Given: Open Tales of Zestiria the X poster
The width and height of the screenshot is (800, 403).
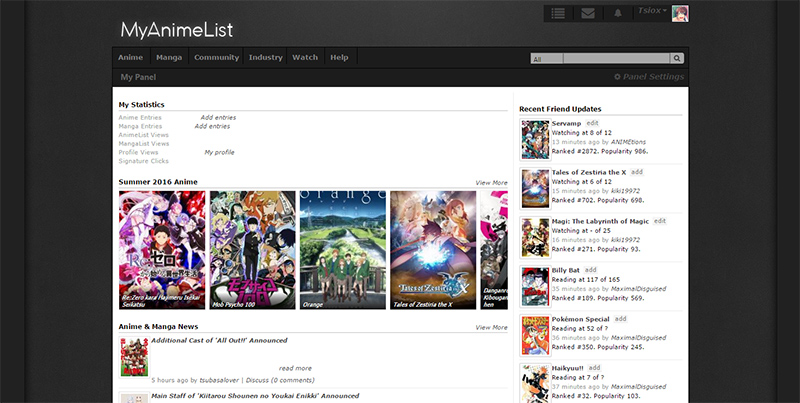Looking at the screenshot, I should click(433, 250).
